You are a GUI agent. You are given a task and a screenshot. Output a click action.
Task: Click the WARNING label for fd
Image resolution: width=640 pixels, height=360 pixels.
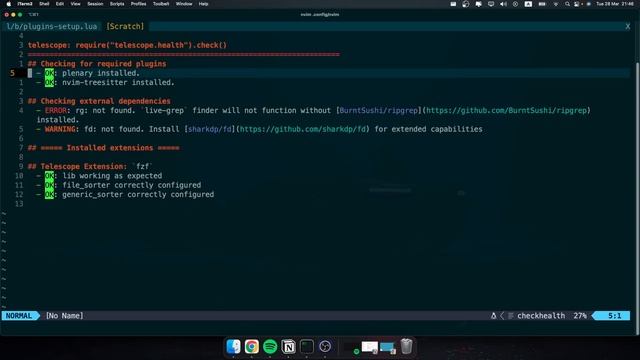60,129
